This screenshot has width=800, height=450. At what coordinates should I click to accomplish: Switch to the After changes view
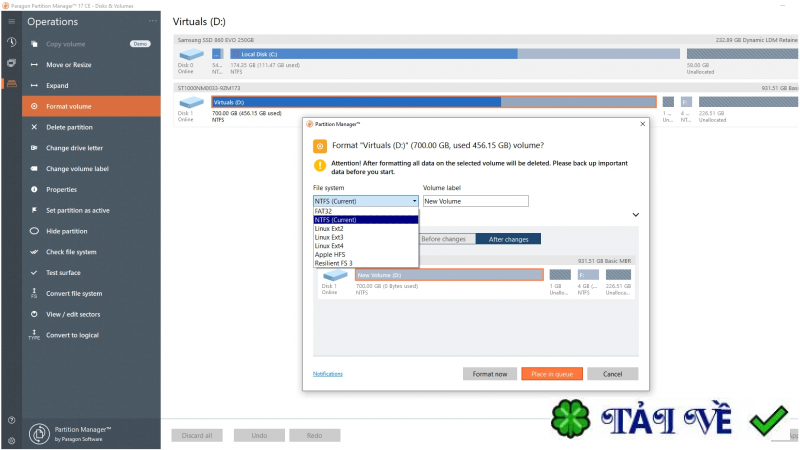click(508, 239)
